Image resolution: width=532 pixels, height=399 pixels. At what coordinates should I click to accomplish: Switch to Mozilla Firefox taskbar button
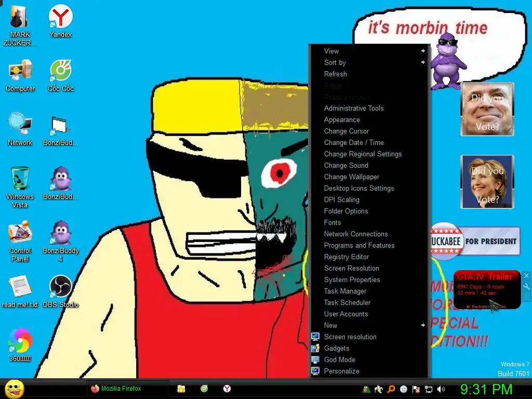click(127, 389)
